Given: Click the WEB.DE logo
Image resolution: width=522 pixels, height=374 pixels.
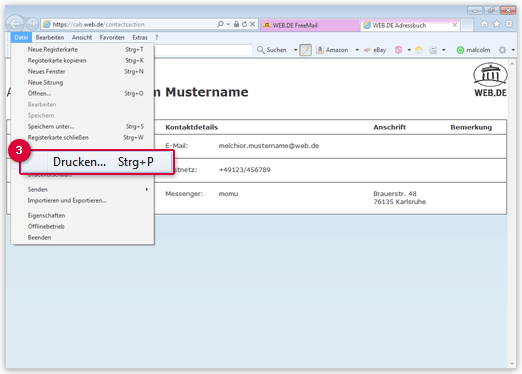Looking at the screenshot, I should pyautogui.click(x=490, y=80).
